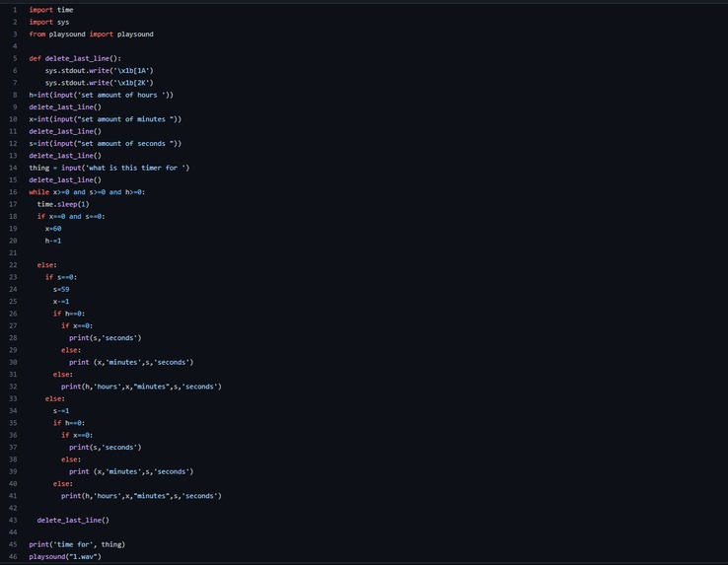Click the minutes print statement on line 30
The height and width of the screenshot is (565, 728).
[131, 362]
